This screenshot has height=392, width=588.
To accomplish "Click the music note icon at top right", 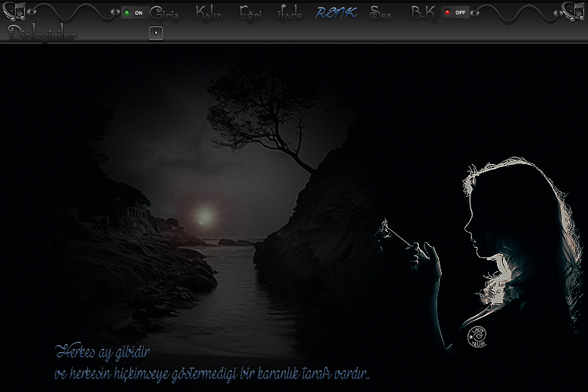I will (573, 10).
